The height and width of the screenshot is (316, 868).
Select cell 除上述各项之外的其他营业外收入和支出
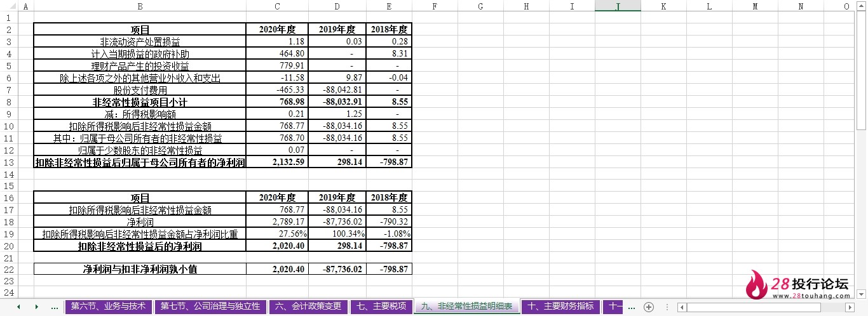pos(140,78)
